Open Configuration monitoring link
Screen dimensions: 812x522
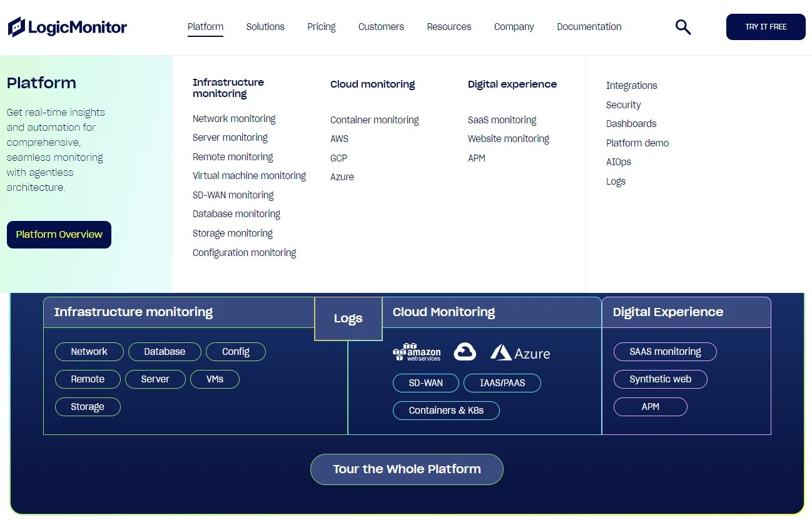245,253
